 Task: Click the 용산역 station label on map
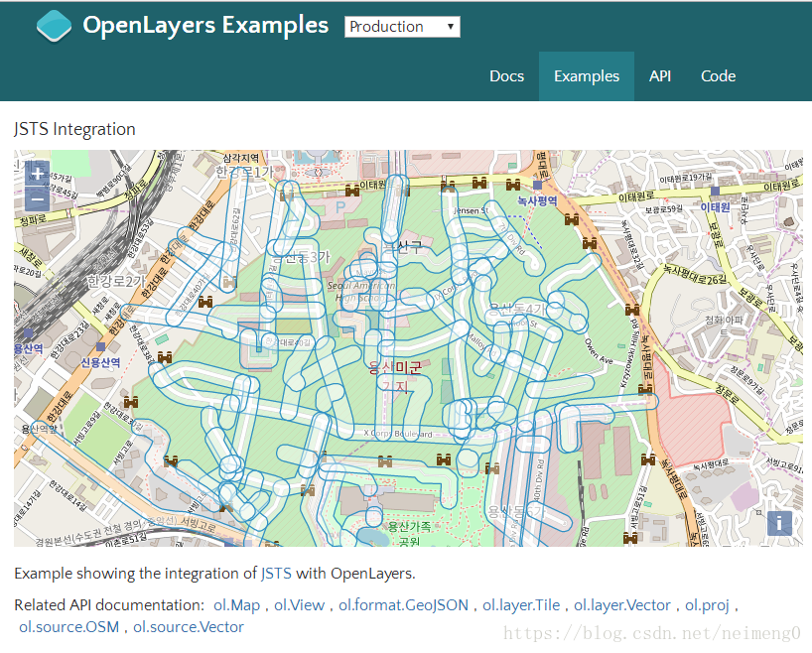29,348
